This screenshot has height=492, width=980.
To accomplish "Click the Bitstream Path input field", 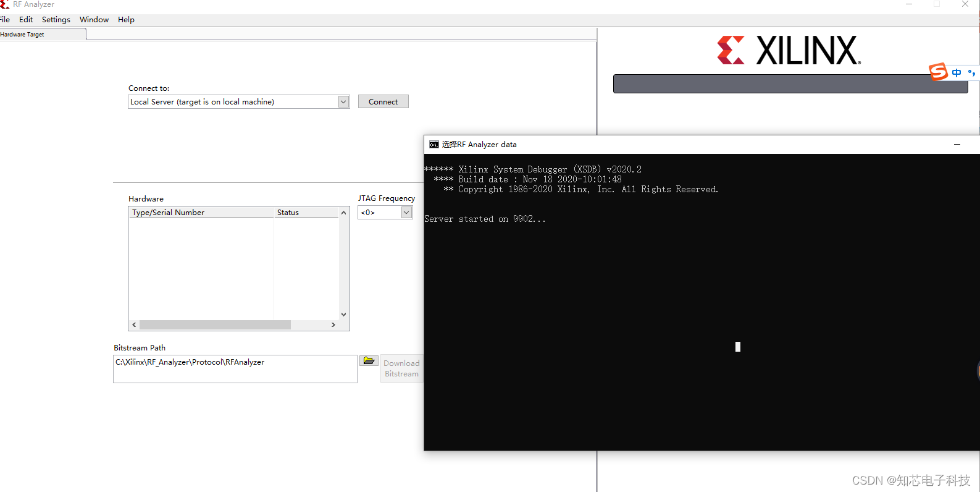I will [235, 369].
